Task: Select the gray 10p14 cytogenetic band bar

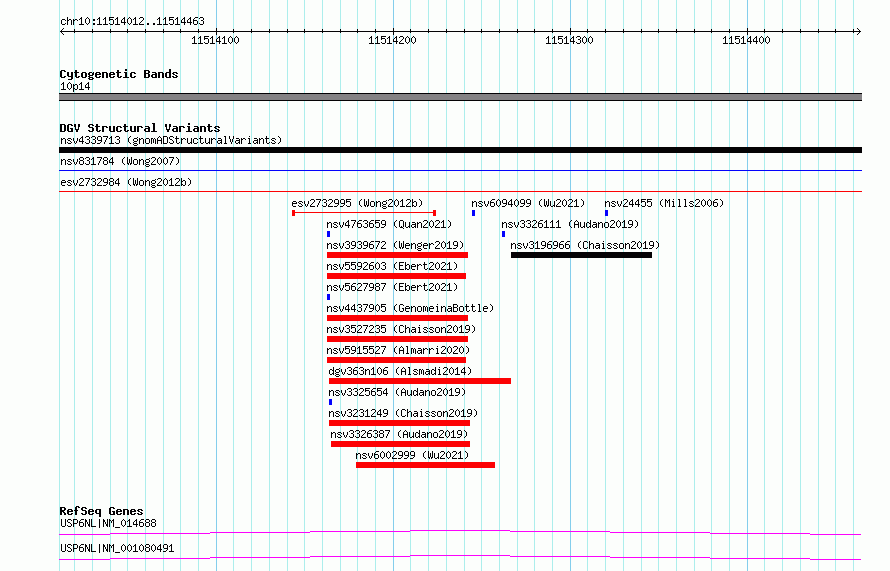Action: click(x=460, y=97)
